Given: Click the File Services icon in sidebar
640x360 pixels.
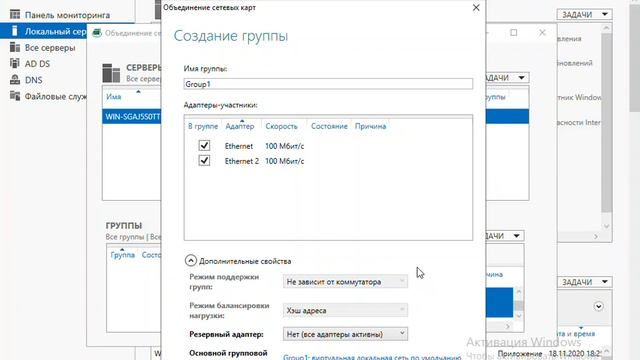Looking at the screenshot, I should pyautogui.click(x=15, y=96).
